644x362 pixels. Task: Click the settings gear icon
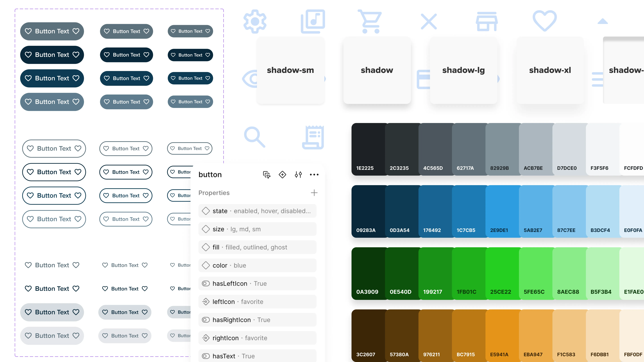tap(255, 21)
